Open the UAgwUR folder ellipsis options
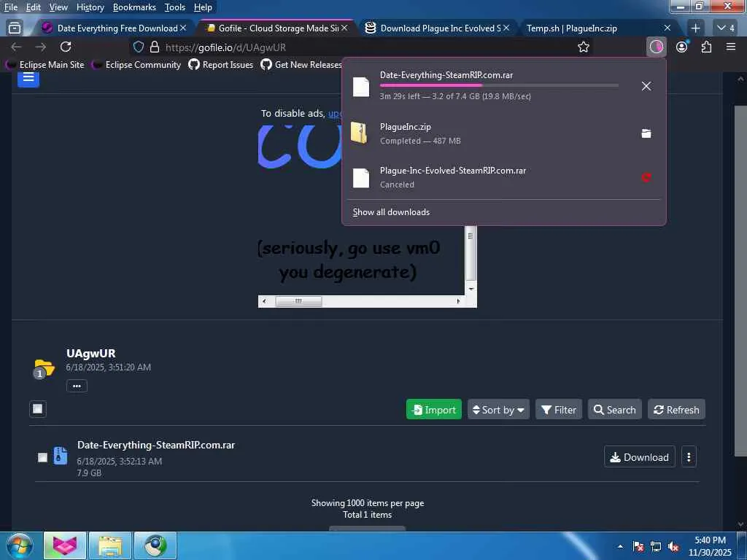The width and height of the screenshot is (747, 560). point(77,386)
